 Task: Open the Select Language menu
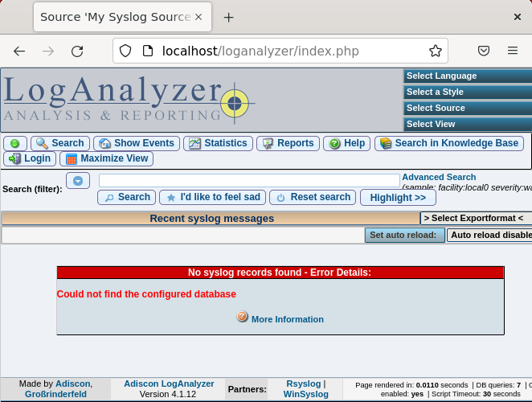point(468,76)
